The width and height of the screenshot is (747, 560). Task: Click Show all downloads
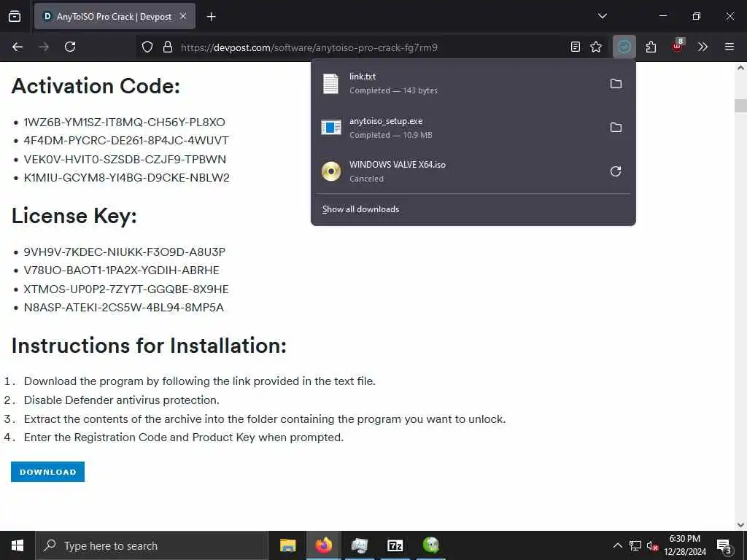360,209
